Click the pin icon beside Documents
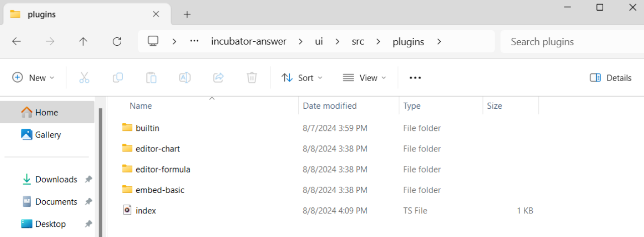 [89, 201]
